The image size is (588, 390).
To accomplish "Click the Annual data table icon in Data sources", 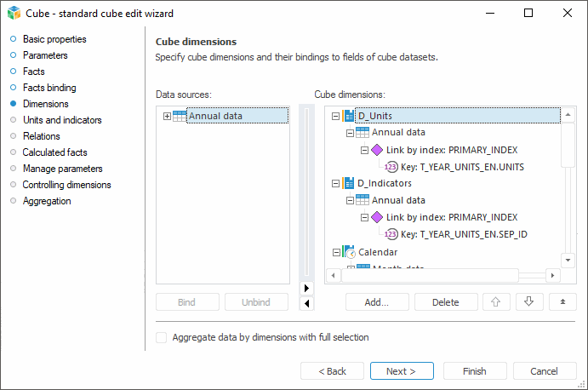I will [180, 116].
